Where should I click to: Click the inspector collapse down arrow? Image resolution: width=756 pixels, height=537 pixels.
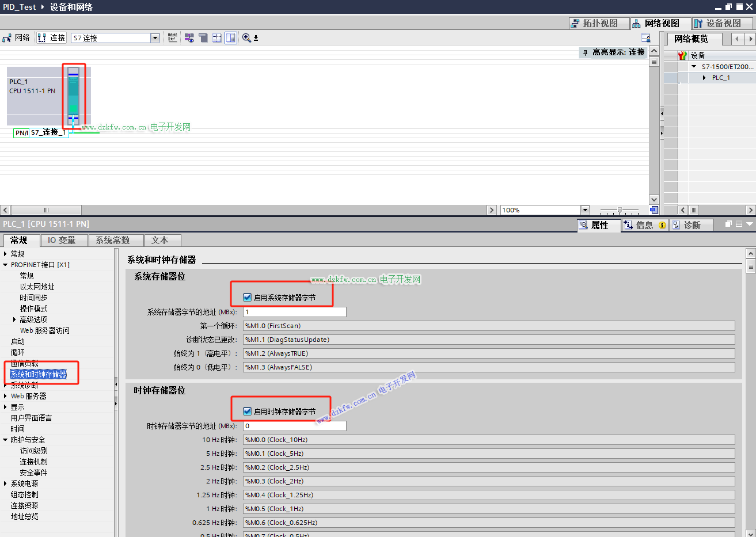click(x=749, y=224)
